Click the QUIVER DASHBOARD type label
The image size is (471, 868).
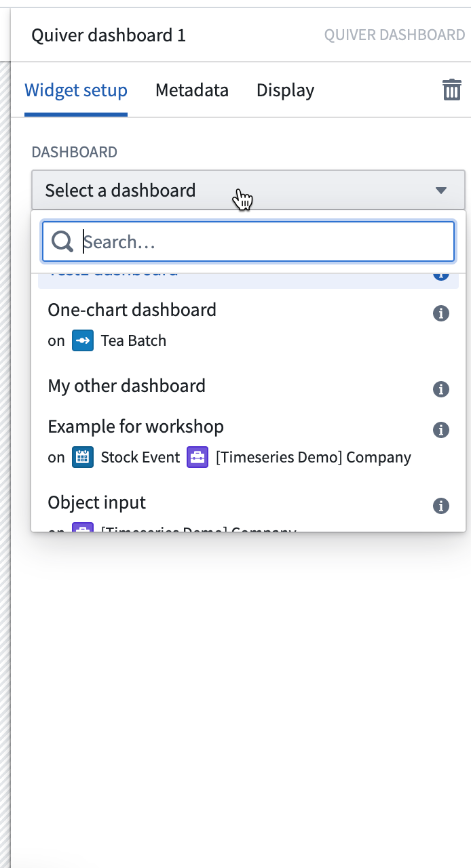point(394,35)
